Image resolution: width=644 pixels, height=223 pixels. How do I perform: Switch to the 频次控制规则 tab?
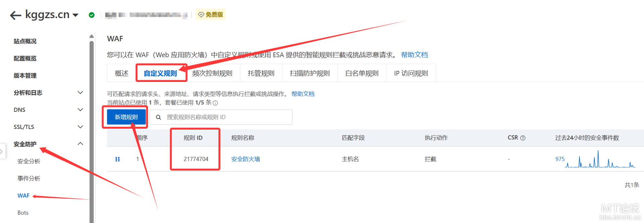(212, 73)
